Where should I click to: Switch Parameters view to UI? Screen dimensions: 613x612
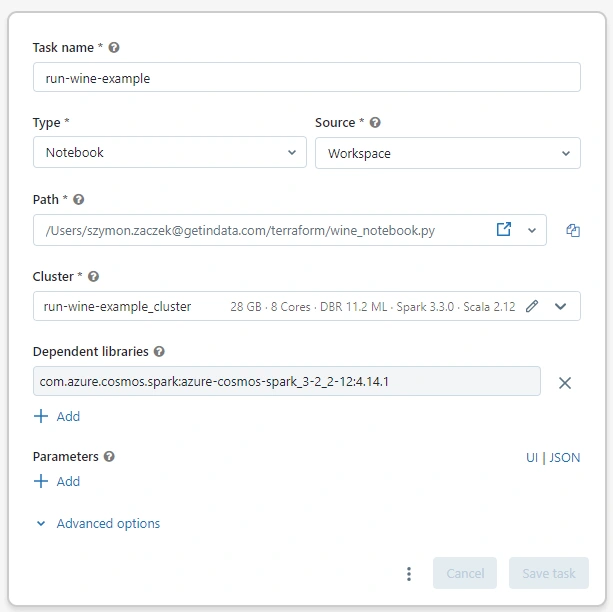532,457
